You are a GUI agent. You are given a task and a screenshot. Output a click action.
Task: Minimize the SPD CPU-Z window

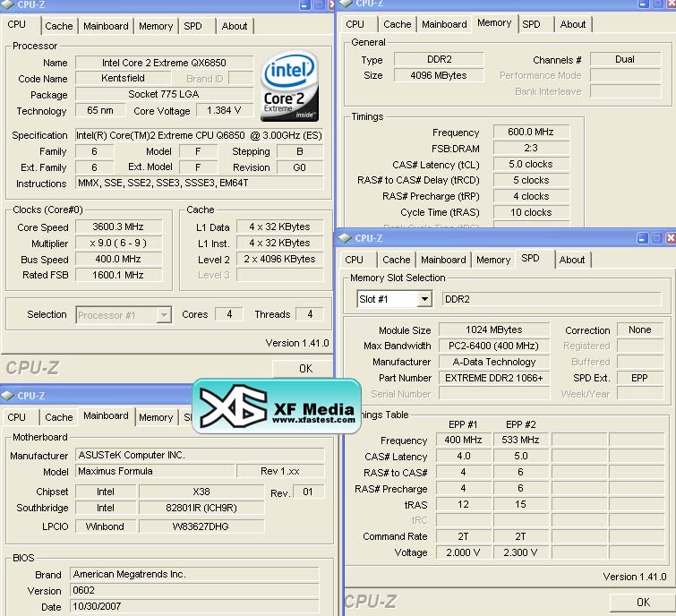(642, 238)
